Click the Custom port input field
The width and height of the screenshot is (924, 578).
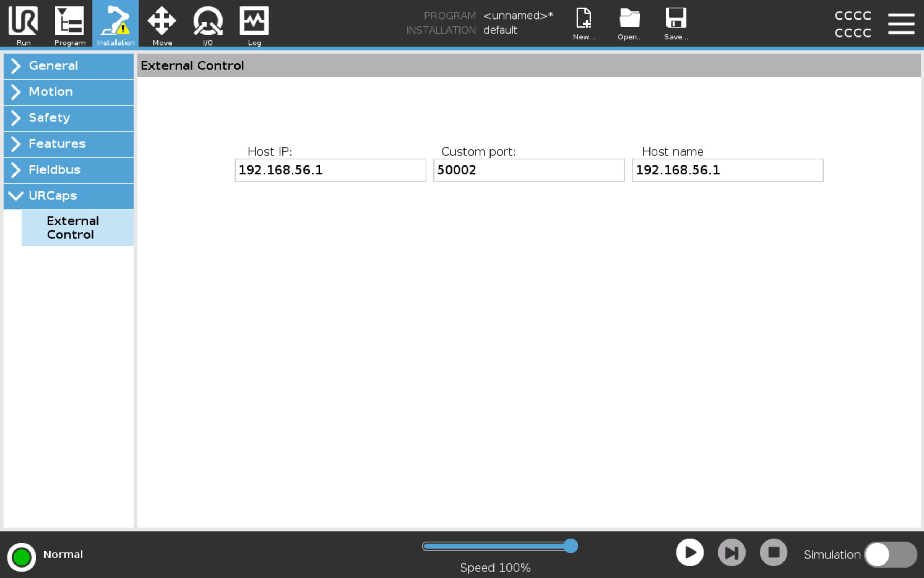click(528, 170)
